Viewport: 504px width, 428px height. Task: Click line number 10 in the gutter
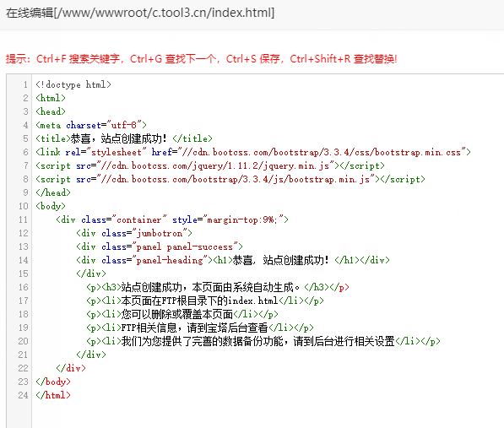pos(23,206)
